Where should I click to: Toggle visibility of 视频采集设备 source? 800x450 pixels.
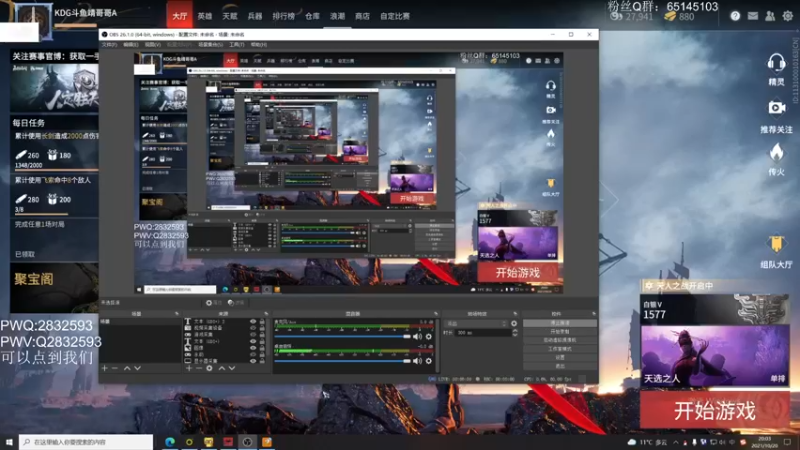coord(253,328)
